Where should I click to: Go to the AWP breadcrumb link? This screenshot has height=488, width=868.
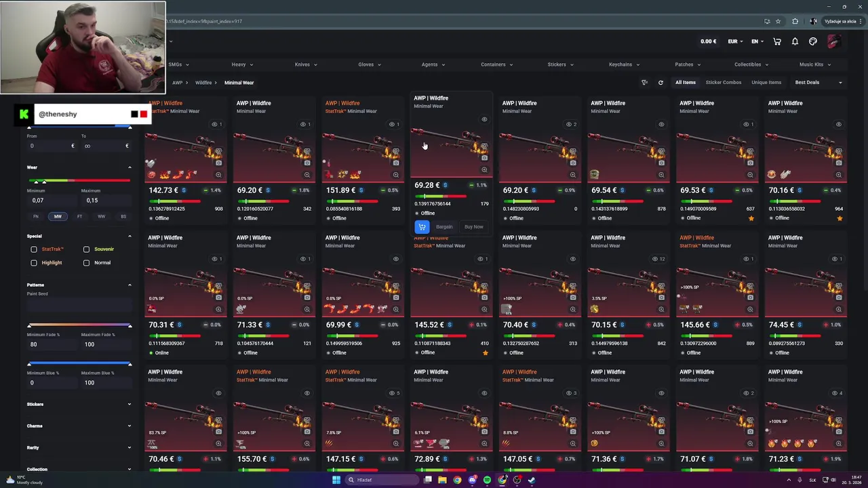click(177, 83)
